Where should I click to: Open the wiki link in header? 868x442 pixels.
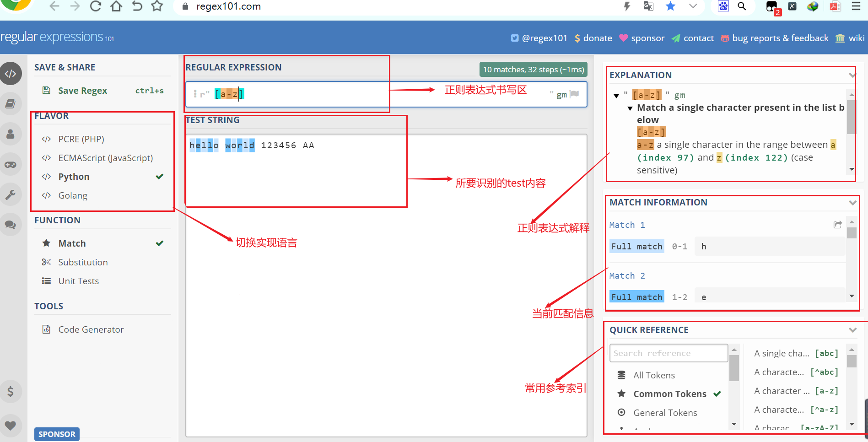coord(850,38)
